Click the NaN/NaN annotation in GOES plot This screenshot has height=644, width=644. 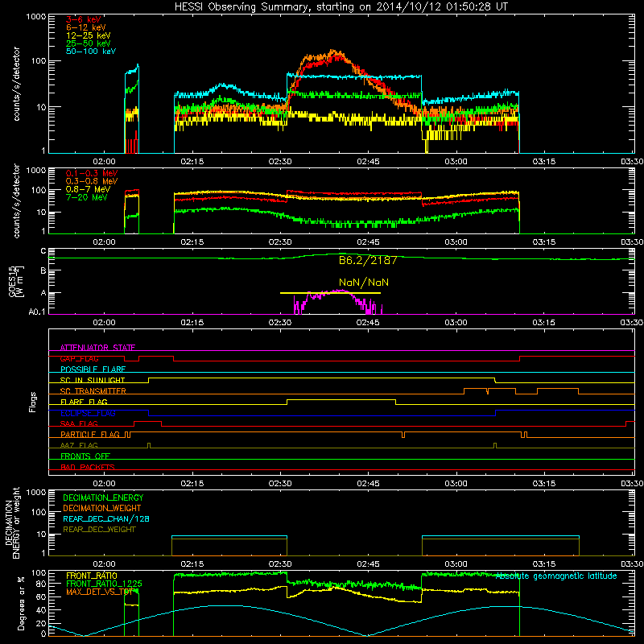(364, 283)
